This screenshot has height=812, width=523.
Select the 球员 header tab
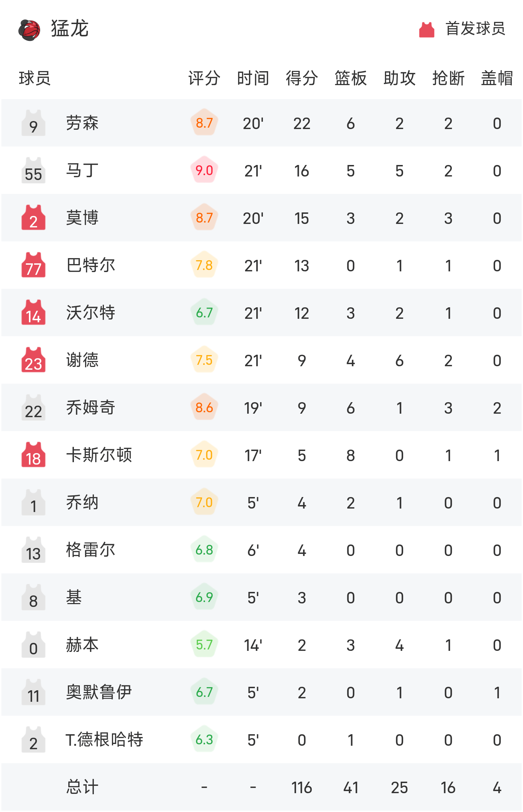pyautogui.click(x=34, y=78)
